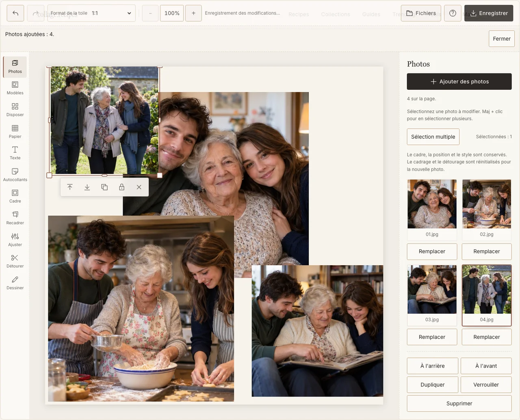Viewport: 520px width, 420px height.
Task: Open the Fichiers menu
Action: [x=421, y=13]
